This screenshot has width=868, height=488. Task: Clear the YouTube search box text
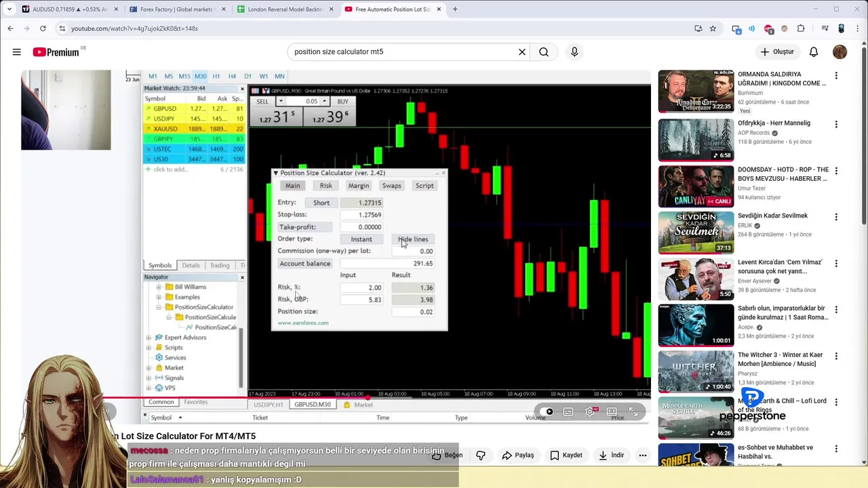(x=522, y=52)
